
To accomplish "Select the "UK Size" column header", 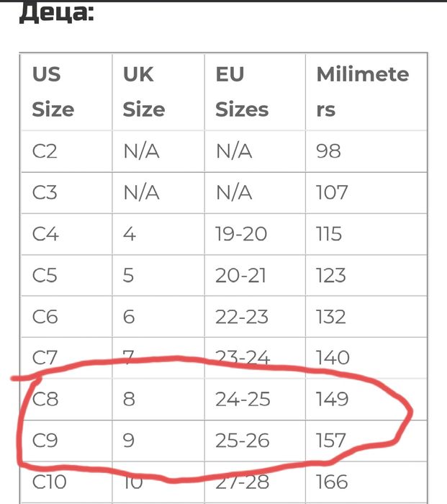I will (143, 91).
